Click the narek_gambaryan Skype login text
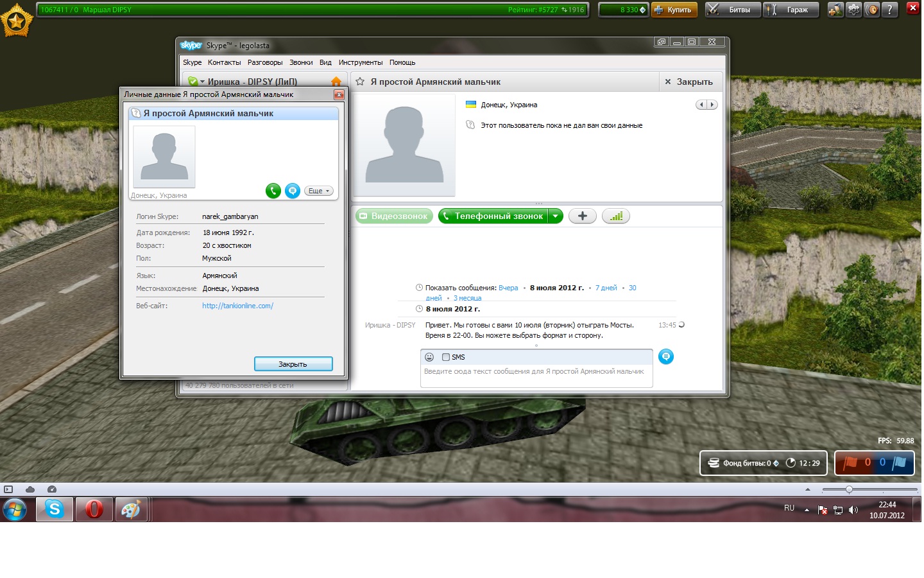Screen dimensions: 924x578 [230, 216]
